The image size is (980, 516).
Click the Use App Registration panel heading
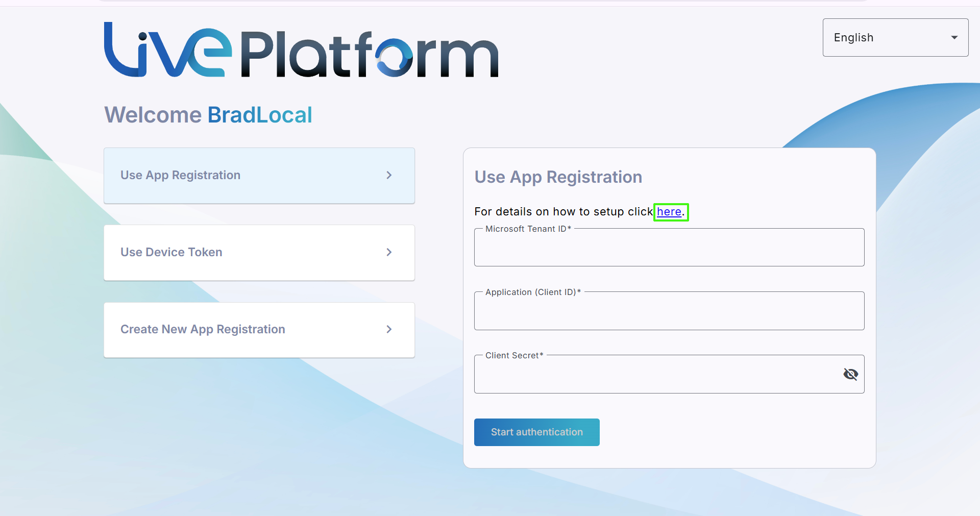558,177
